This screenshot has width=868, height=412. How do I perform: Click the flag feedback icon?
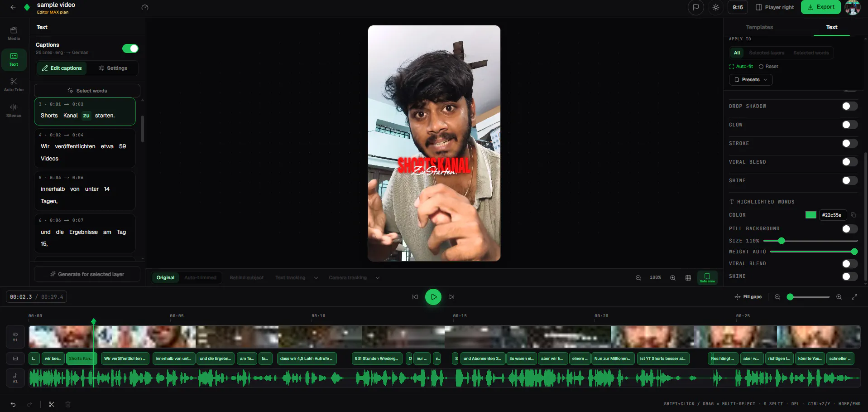(695, 7)
